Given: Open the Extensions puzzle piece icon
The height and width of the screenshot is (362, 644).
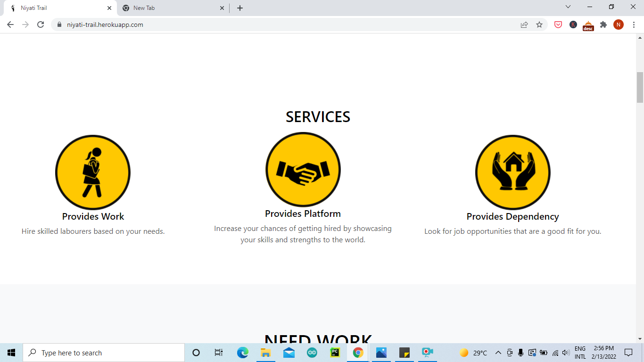Looking at the screenshot, I should [603, 25].
